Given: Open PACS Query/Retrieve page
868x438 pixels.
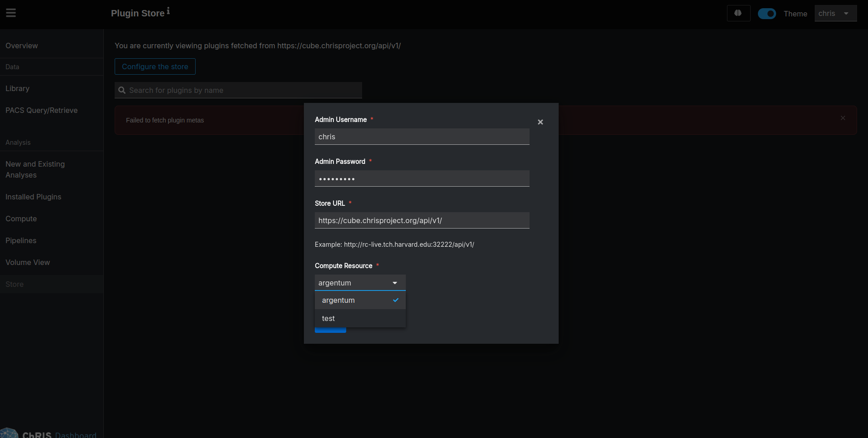Looking at the screenshot, I should (x=52, y=110).
